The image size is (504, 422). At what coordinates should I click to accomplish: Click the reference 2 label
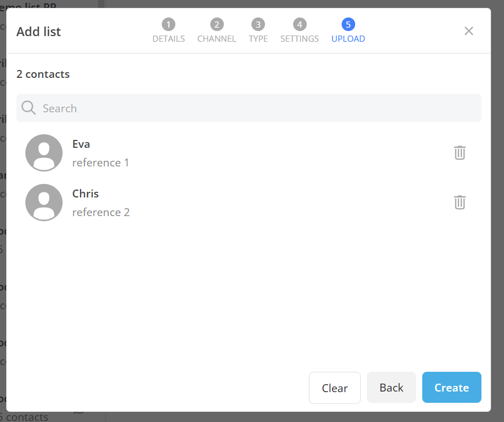[101, 212]
